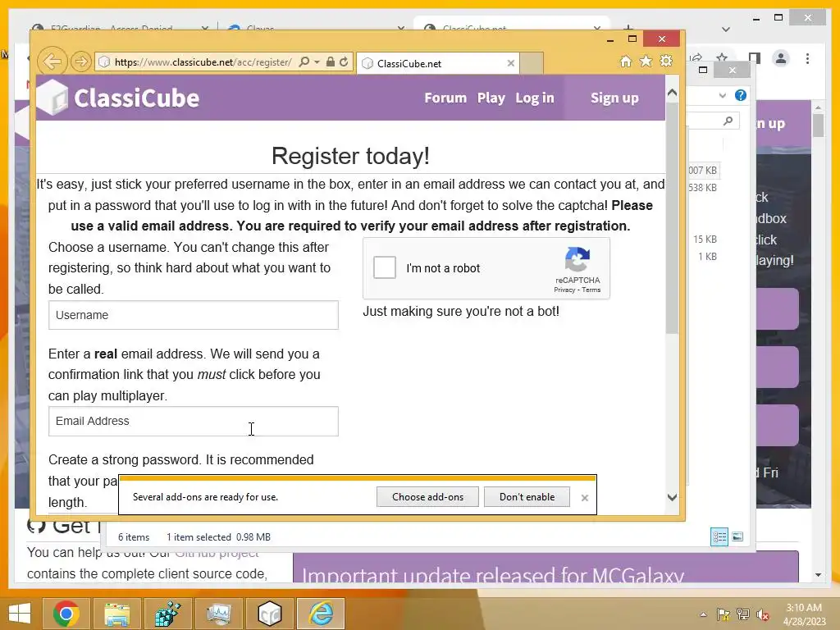Show hidden system tray icons
Screen dimensions: 840x630
[703, 614]
